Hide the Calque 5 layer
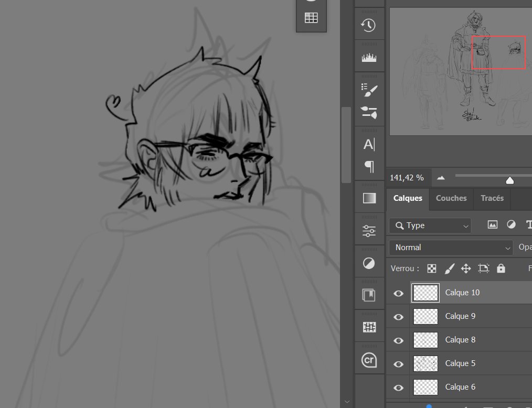Viewport: 532px width, 408px height. pyautogui.click(x=398, y=364)
